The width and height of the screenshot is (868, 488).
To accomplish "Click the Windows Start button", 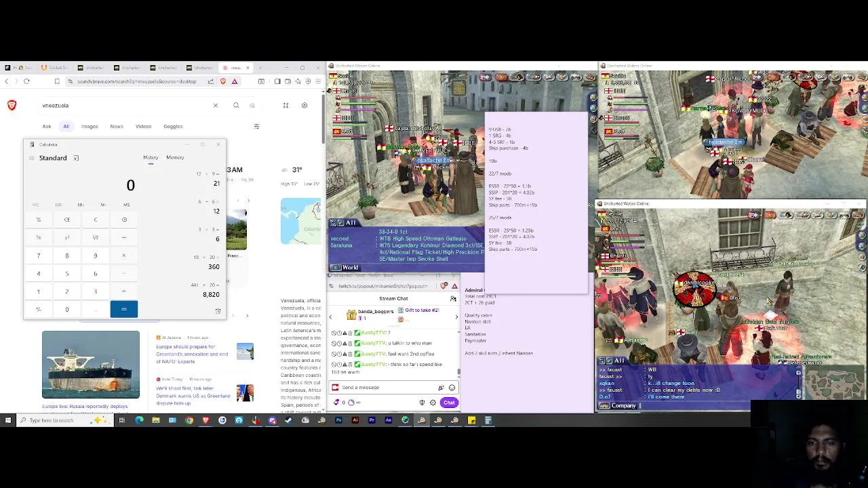I will coord(8,420).
